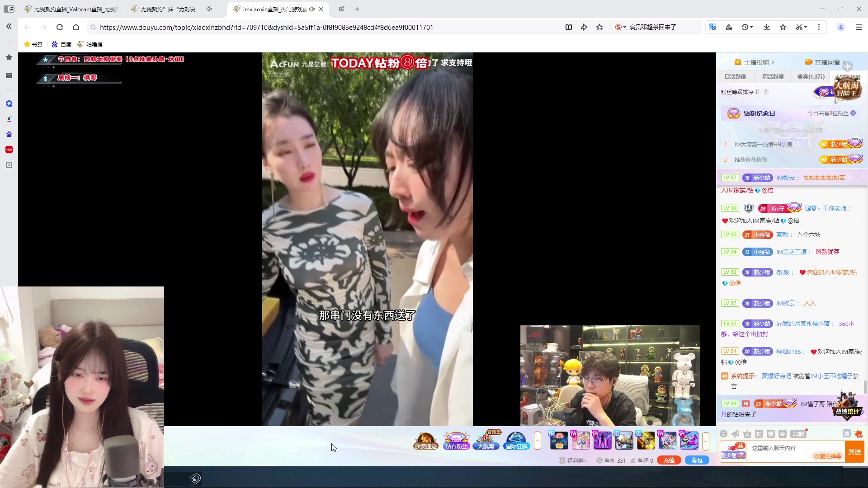
Task: Add page to favorites with star-plus icon
Action: click(600, 27)
